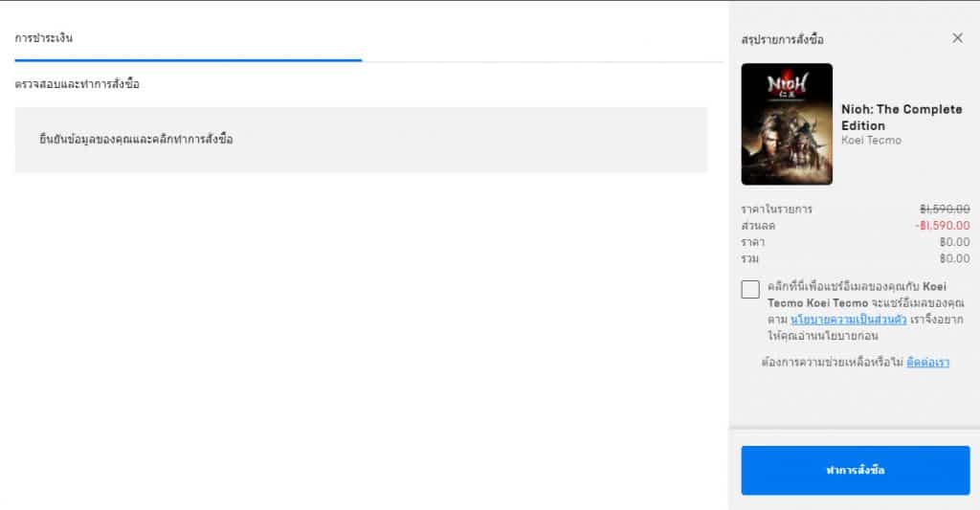Tick the share email with Koei Tecmo checkbox
This screenshot has width=980, height=510.
pos(750,289)
